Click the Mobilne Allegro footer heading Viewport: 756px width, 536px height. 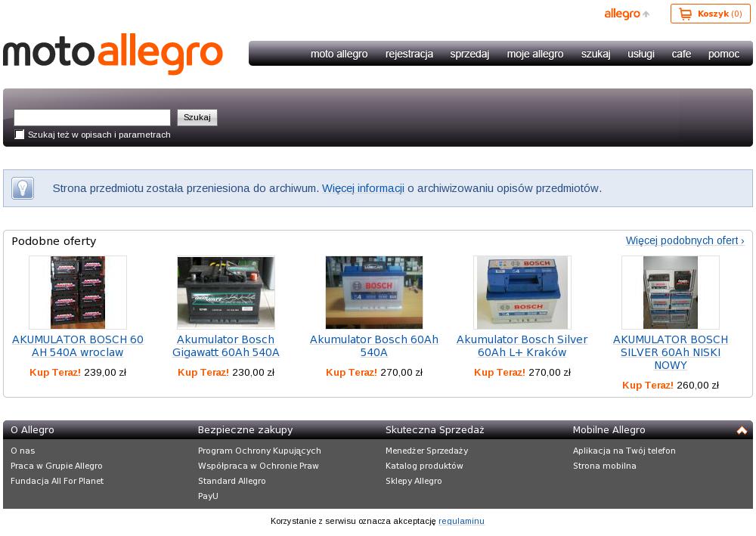click(x=609, y=430)
